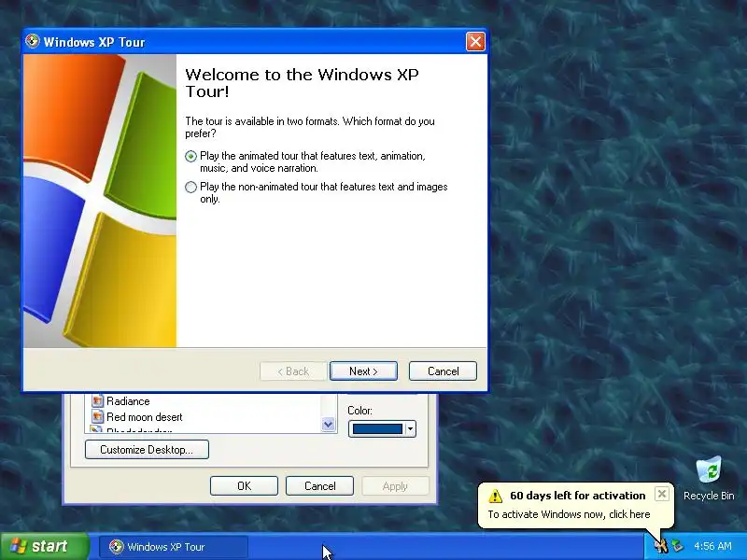
Task: Select the animated tour radio option
Action: coord(191,156)
